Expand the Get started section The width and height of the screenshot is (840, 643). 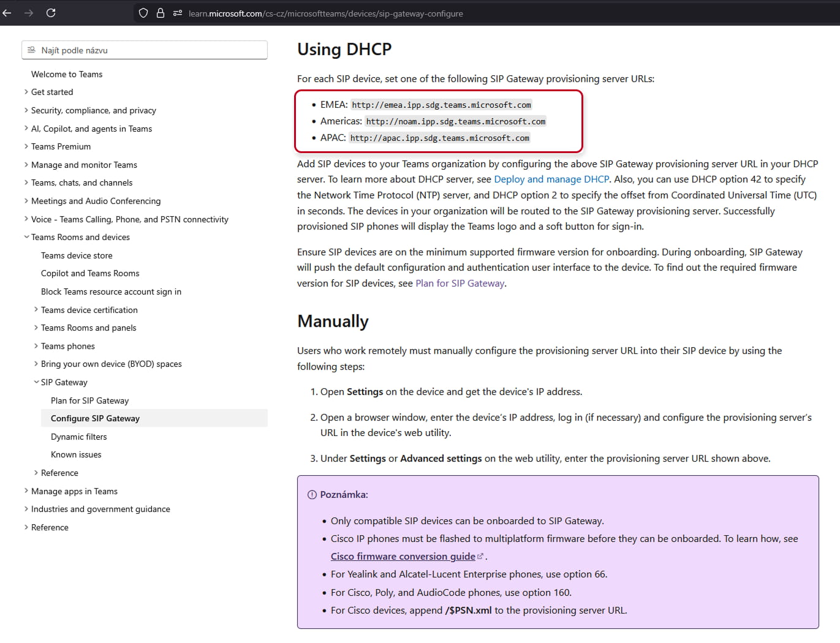point(52,92)
